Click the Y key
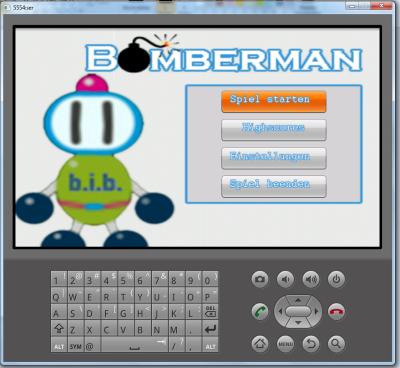Viewport: 400px width, 368px height. click(143, 296)
